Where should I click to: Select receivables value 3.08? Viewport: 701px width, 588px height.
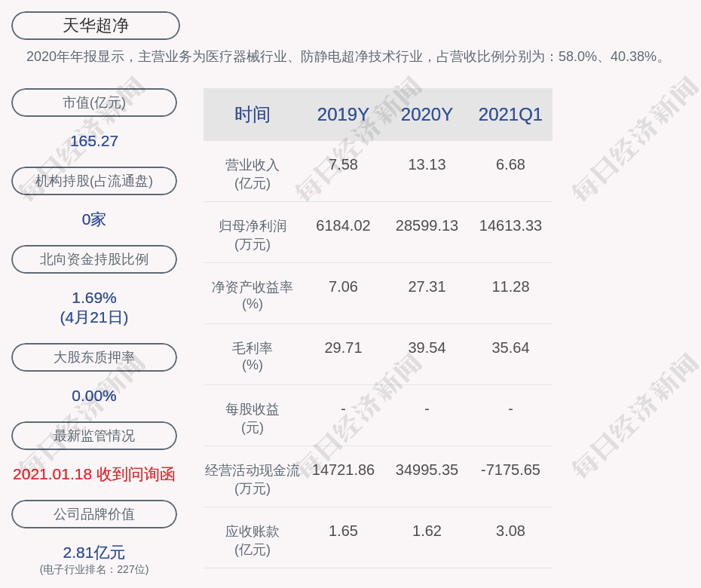pos(510,531)
